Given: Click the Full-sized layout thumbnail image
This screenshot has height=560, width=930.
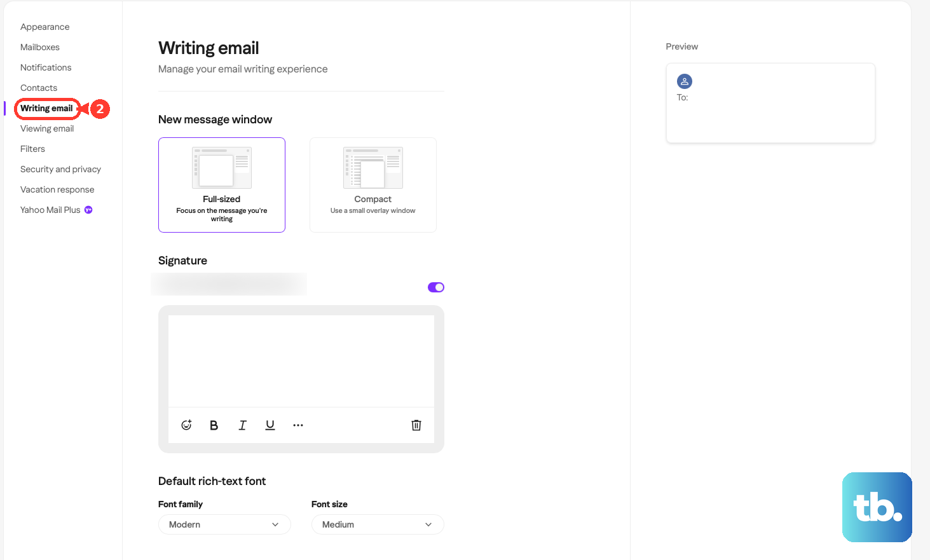Looking at the screenshot, I should tap(222, 168).
